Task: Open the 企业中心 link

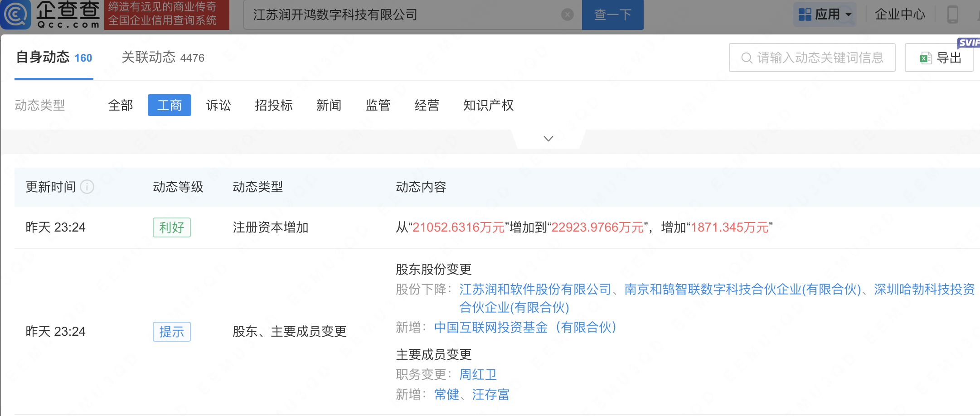Action: click(899, 15)
